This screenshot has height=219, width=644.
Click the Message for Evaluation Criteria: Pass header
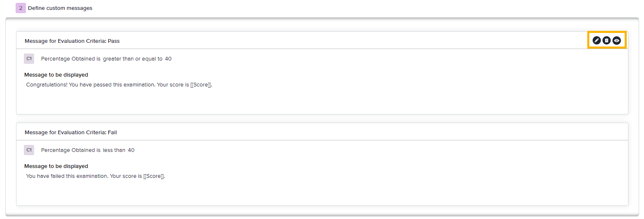pyautogui.click(x=72, y=41)
